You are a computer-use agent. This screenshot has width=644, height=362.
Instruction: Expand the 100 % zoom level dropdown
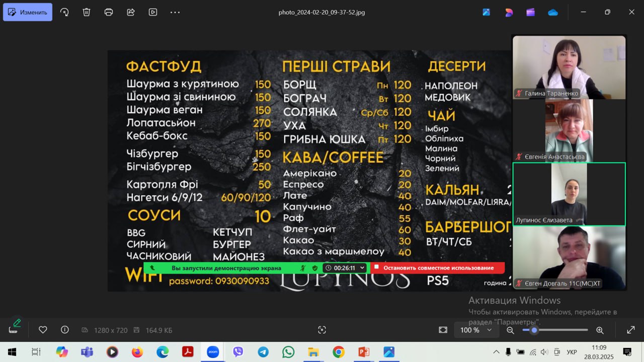coord(475,330)
